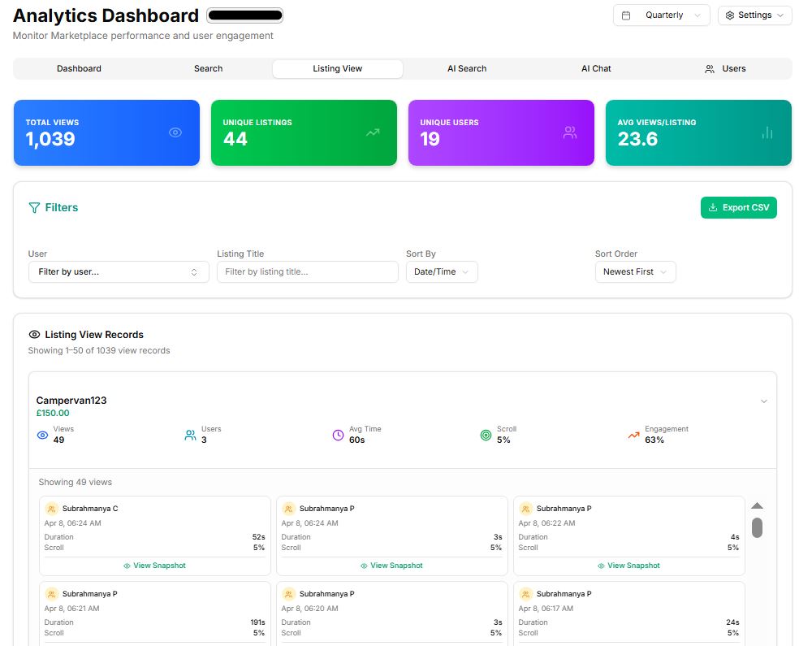Expand the Filter by user combo box

click(119, 272)
